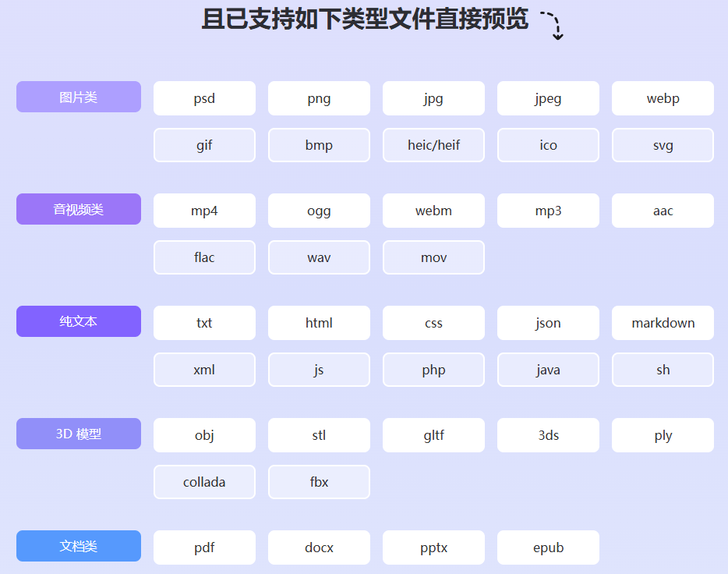Click the flac audio format

point(204,257)
